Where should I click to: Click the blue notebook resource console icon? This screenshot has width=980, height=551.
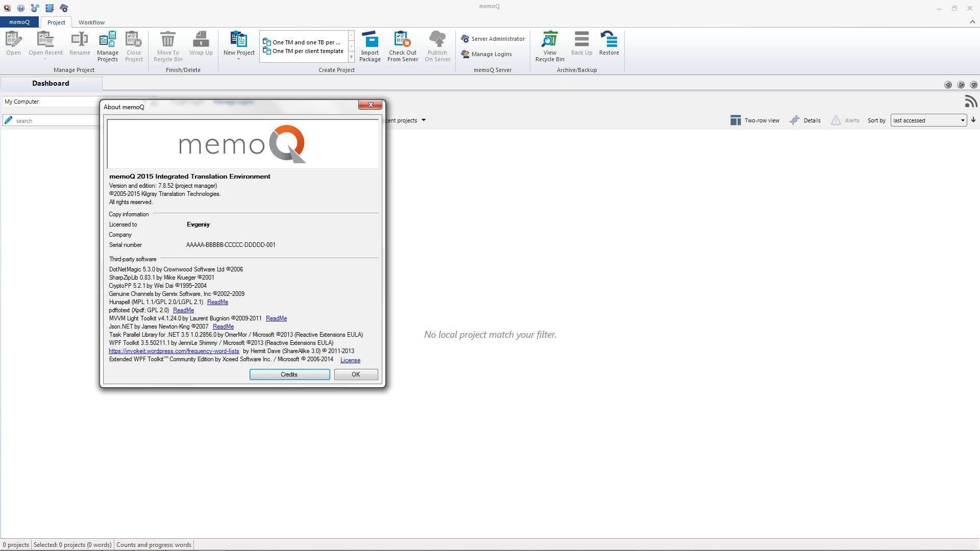coord(50,8)
